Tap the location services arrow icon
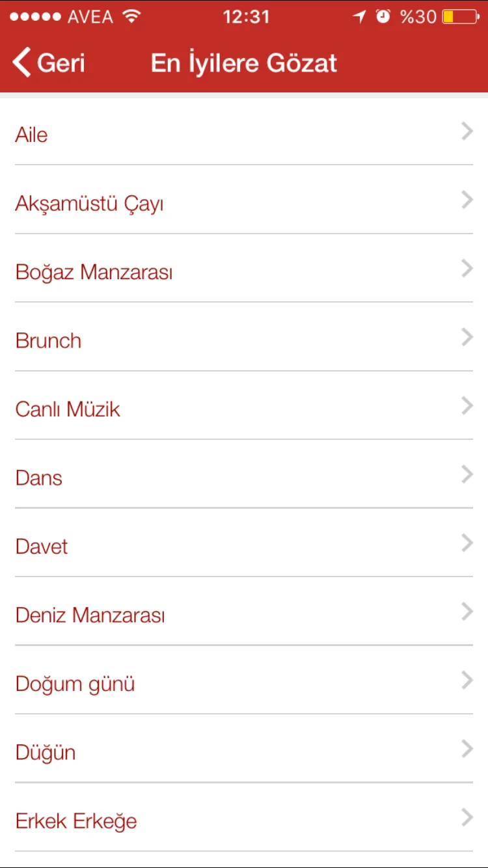 [x=360, y=16]
